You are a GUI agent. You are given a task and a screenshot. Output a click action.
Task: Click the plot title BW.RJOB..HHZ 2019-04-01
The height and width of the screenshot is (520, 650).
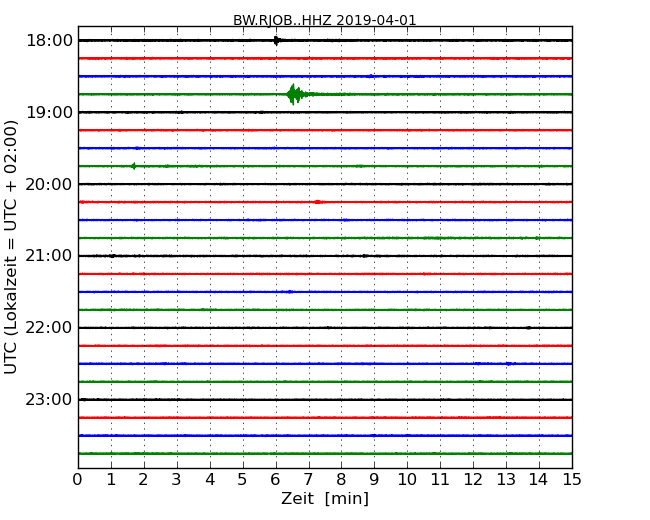[x=325, y=20]
